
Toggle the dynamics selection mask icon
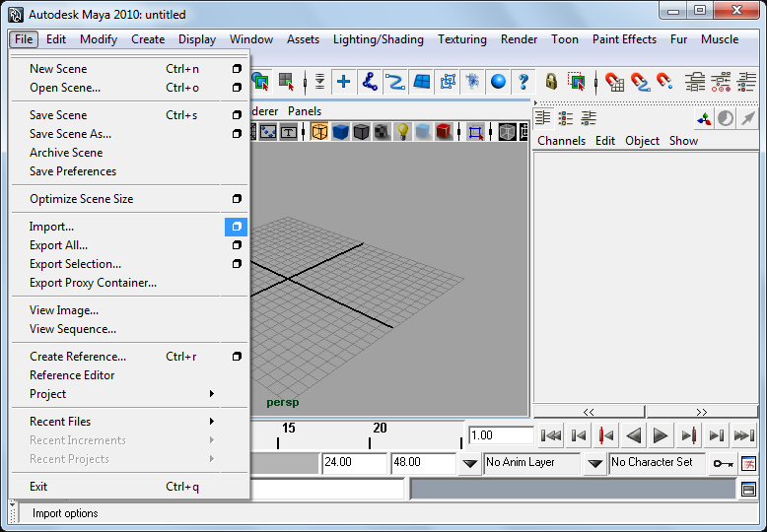pos(472,82)
